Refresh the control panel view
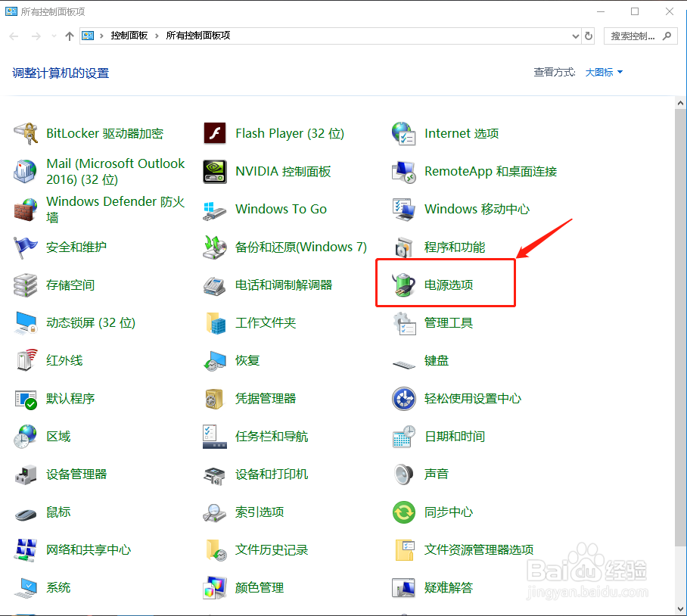 click(589, 36)
